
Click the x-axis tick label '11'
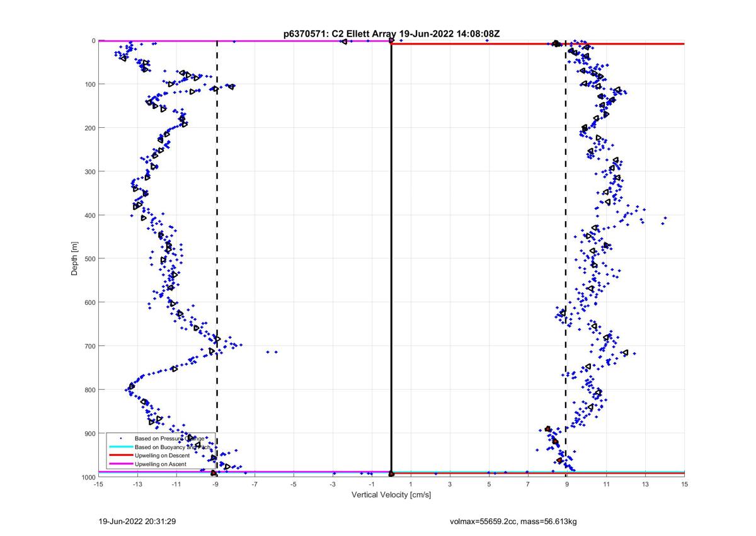tap(606, 484)
